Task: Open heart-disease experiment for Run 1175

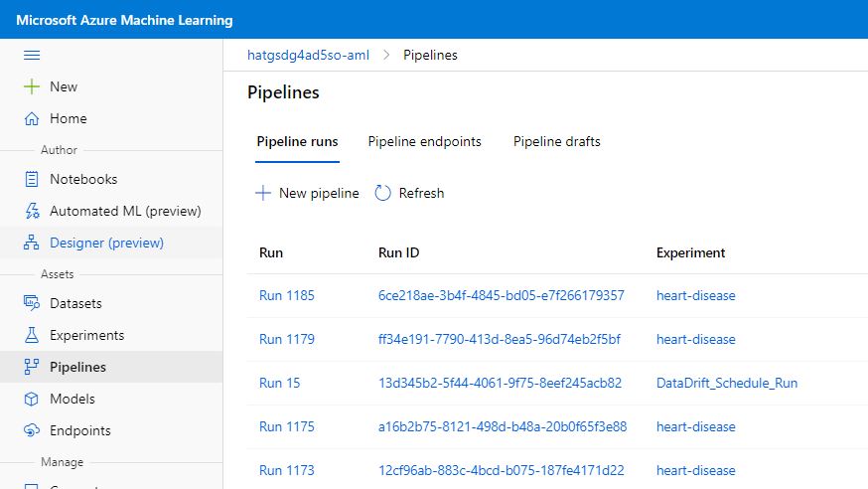Action: pyautogui.click(x=696, y=426)
